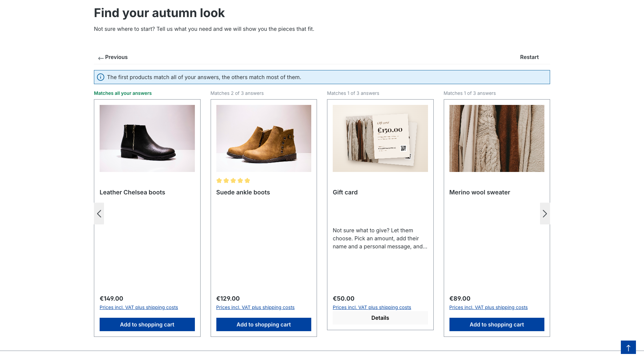Open the Leather Chelsea boots product image
The image size is (644, 362).
tap(147, 138)
